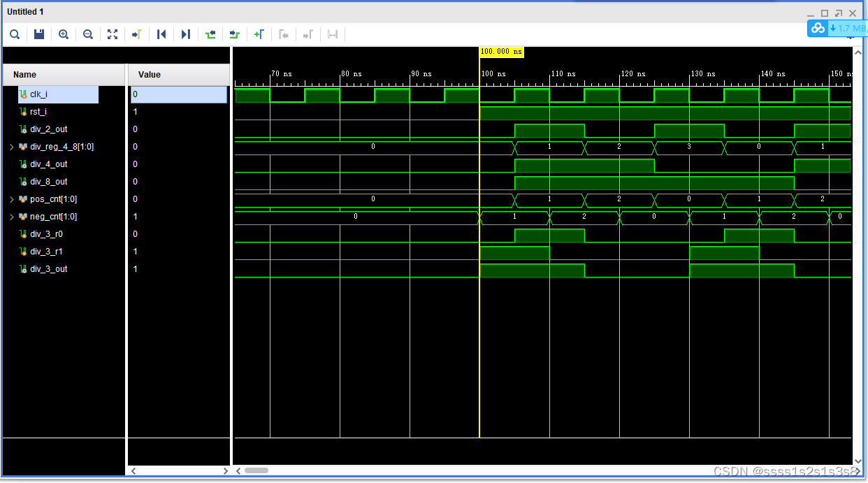This screenshot has height=483, width=868.
Task: Click the 140 ns ruler label
Action: 773,73
